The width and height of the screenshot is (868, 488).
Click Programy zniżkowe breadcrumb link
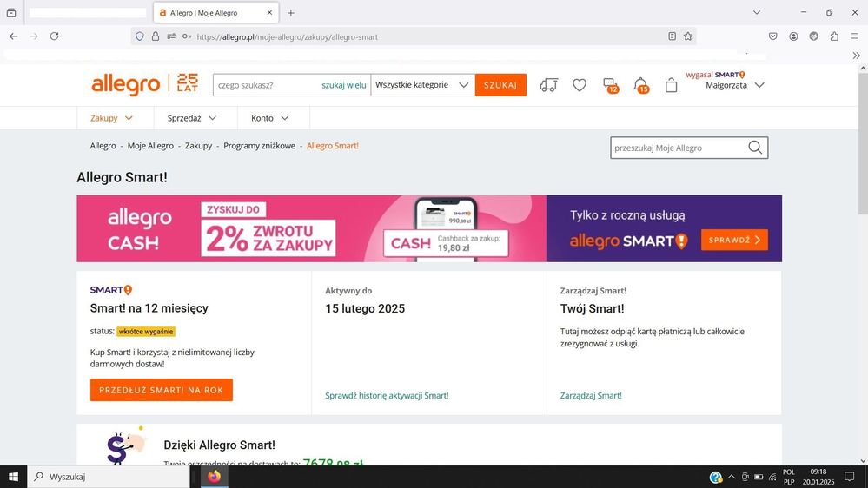[259, 146]
